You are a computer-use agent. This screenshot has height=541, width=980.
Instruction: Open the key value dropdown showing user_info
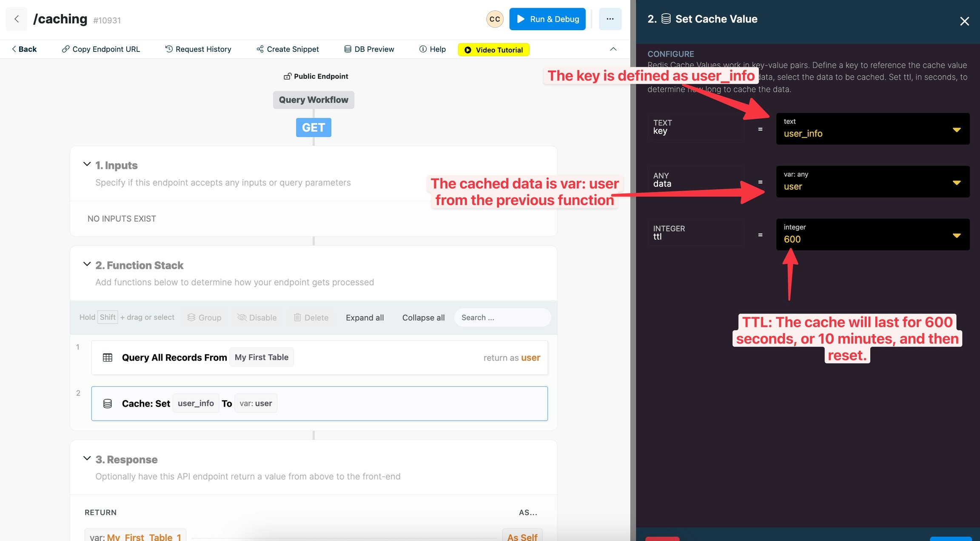click(956, 129)
